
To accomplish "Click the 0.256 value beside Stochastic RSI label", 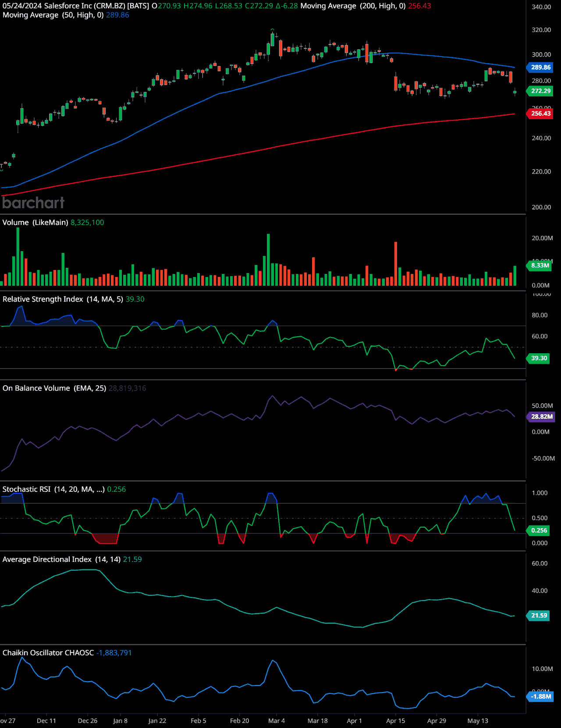I will click(x=116, y=490).
